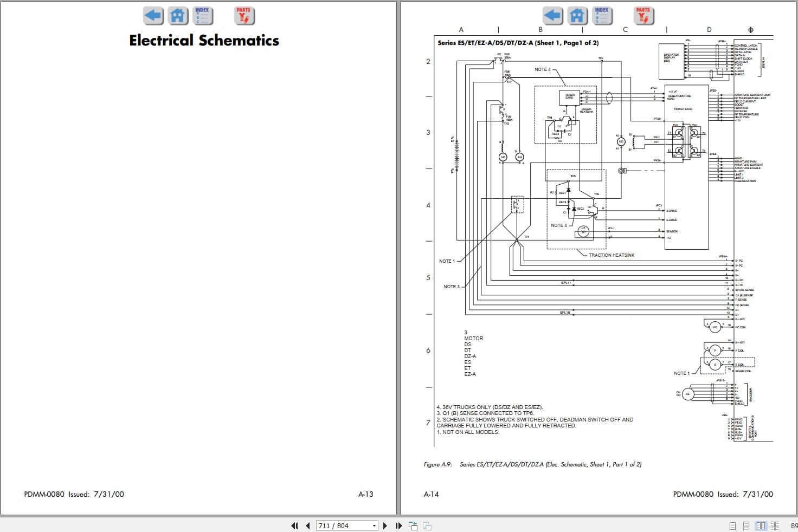
Task: Enable single page continuous scrolling
Action: coord(746,525)
